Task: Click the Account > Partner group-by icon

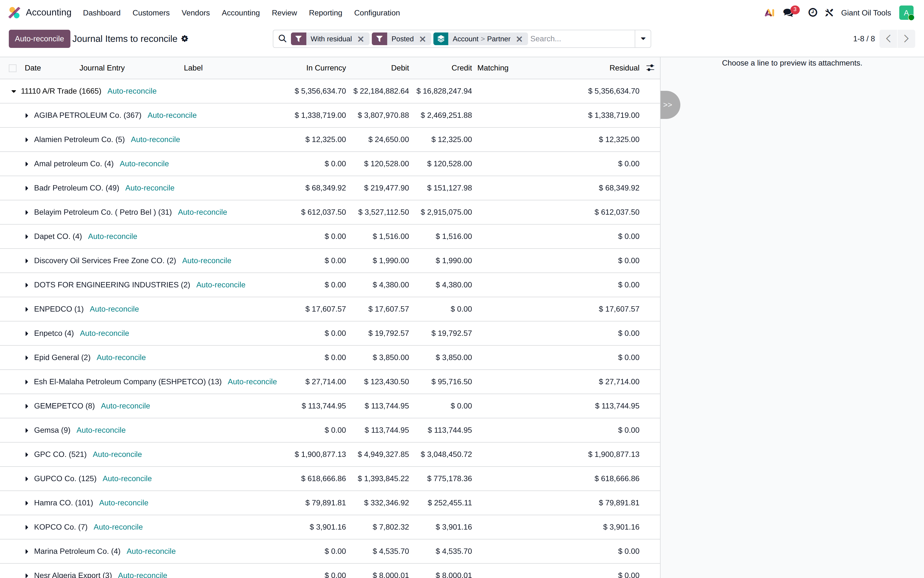Action: (441, 39)
